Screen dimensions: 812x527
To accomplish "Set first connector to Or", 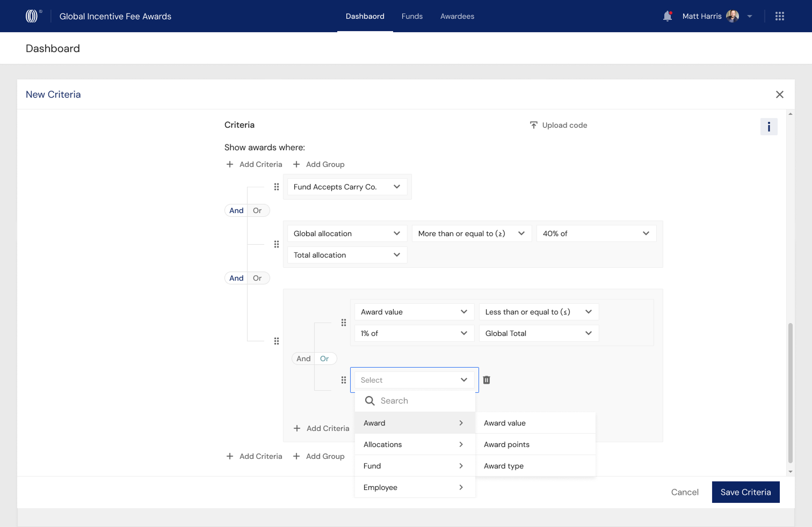I will (x=258, y=210).
